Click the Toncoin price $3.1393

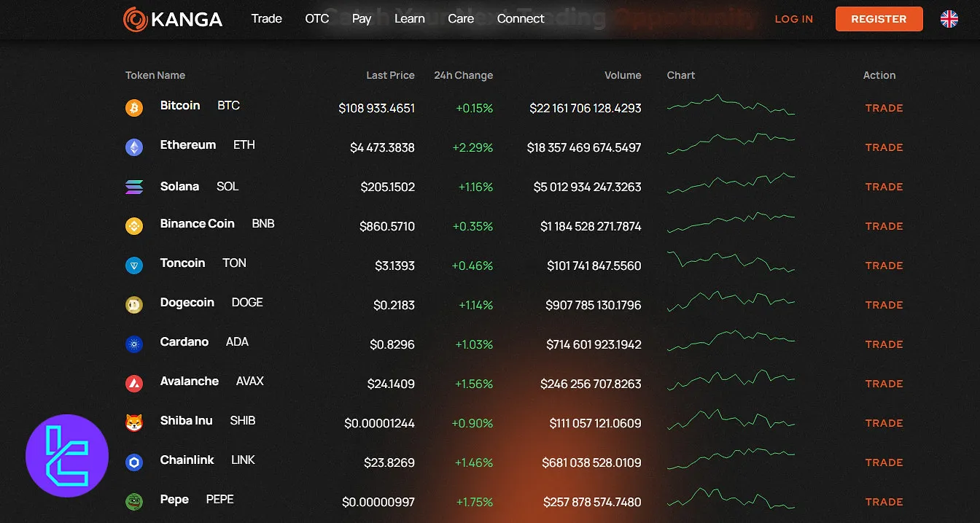pos(394,266)
